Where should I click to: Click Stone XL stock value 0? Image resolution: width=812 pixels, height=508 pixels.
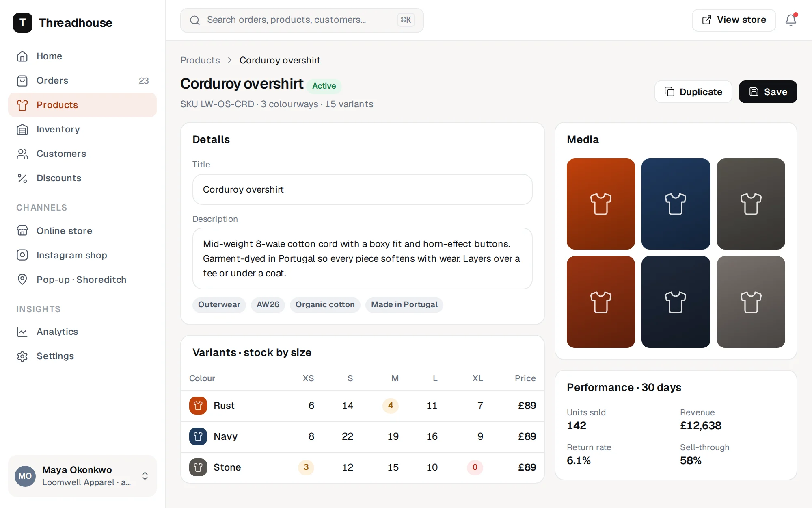(x=475, y=467)
